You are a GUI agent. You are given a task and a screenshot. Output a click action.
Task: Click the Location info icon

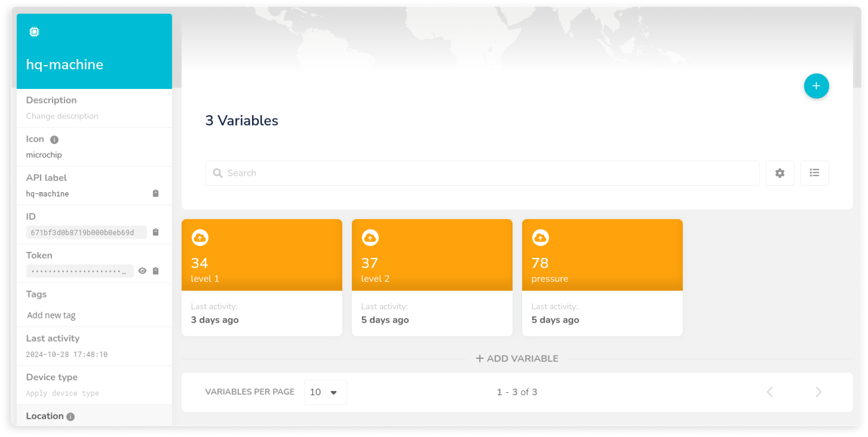[x=71, y=416]
